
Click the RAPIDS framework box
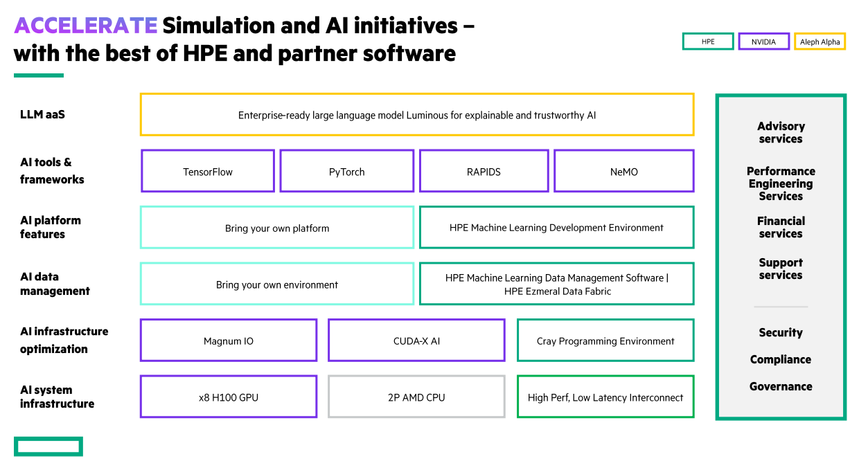[484, 170]
